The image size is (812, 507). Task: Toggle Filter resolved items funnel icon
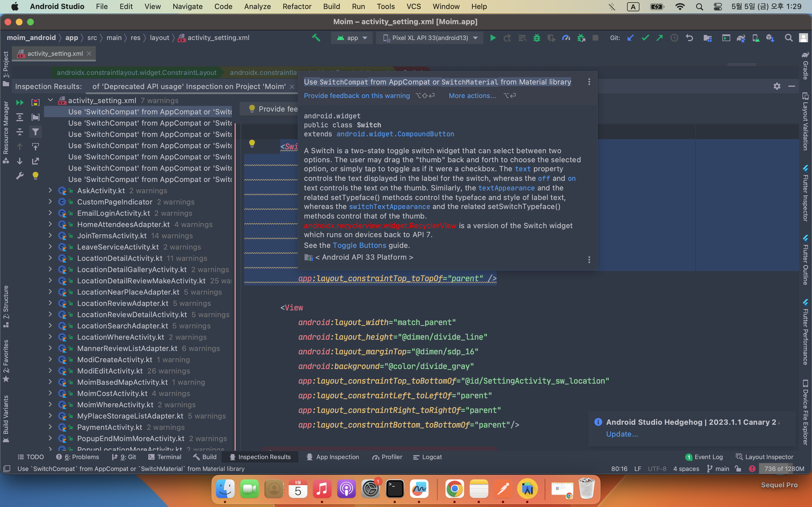click(x=35, y=132)
